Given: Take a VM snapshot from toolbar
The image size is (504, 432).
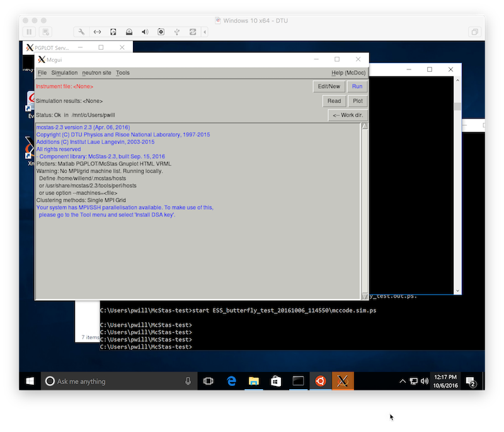Looking at the screenshot, I should (46, 32).
